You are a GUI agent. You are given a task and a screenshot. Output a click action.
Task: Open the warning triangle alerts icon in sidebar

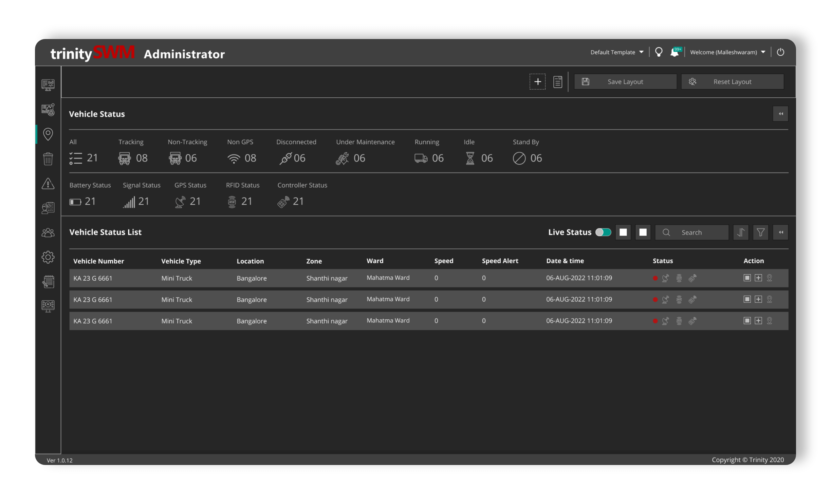(48, 183)
